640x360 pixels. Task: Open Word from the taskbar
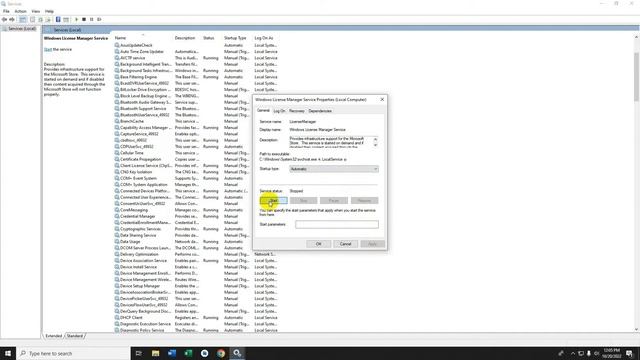[172, 353]
